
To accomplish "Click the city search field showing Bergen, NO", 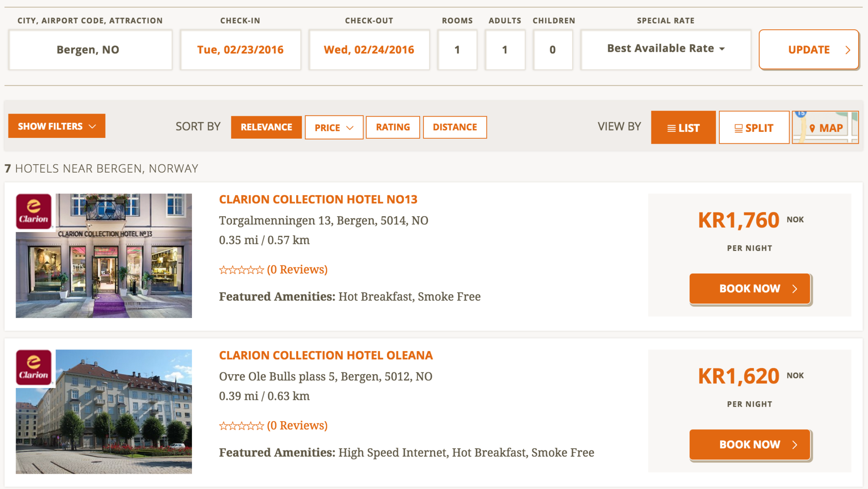I will tap(90, 50).
